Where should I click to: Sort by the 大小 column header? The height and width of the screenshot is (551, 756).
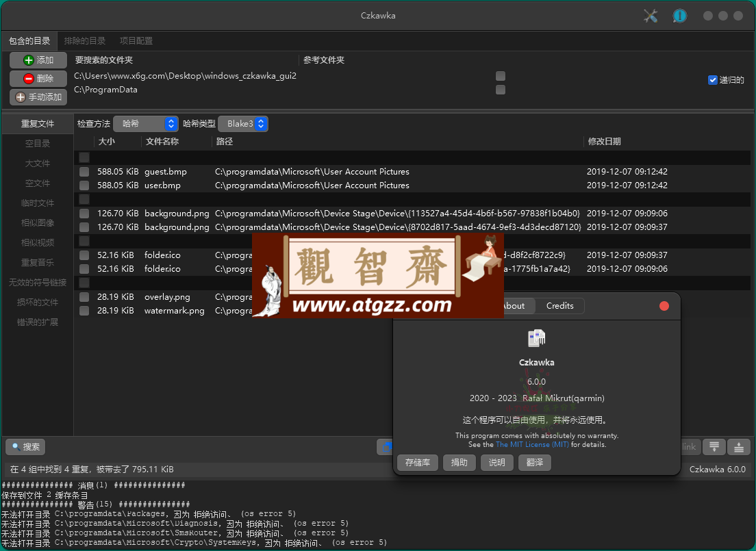(107, 142)
